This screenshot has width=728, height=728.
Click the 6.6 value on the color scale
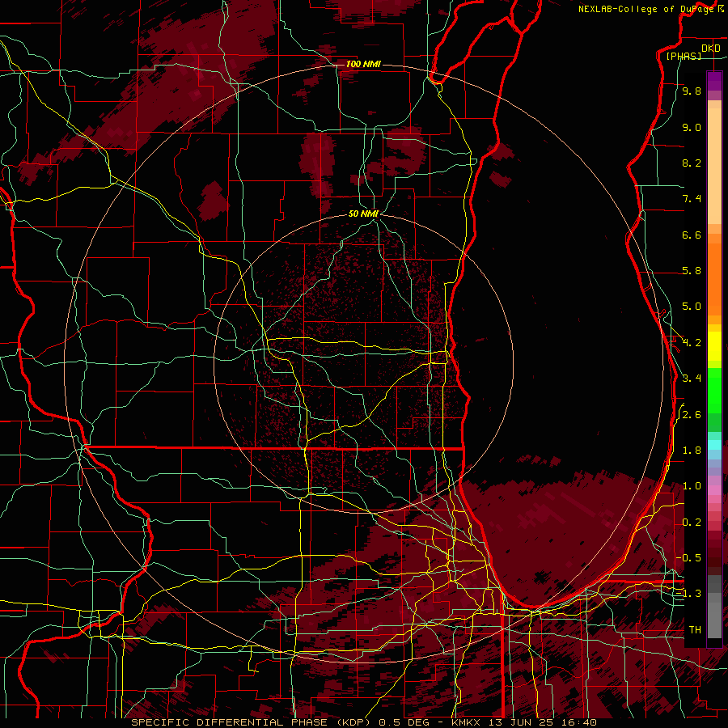coord(692,235)
